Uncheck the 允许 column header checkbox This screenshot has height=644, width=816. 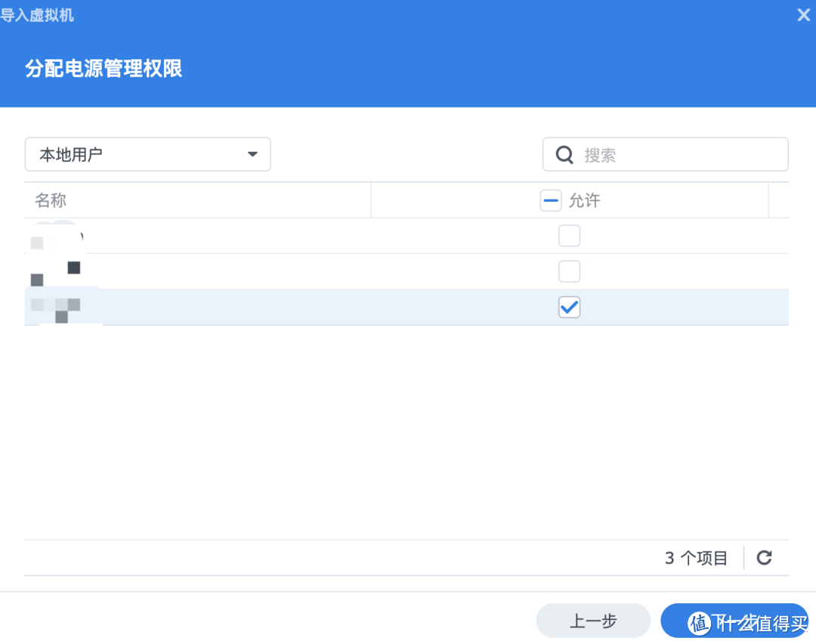tap(551, 200)
